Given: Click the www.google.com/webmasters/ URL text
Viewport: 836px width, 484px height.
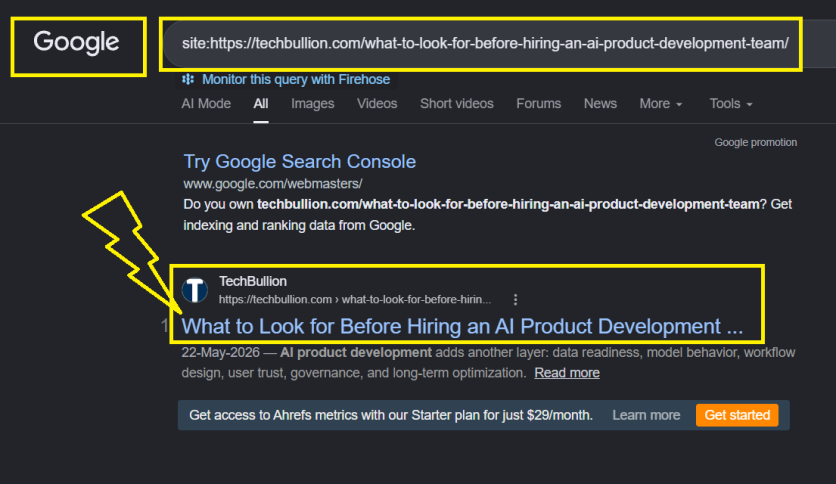Looking at the screenshot, I should 272,184.
